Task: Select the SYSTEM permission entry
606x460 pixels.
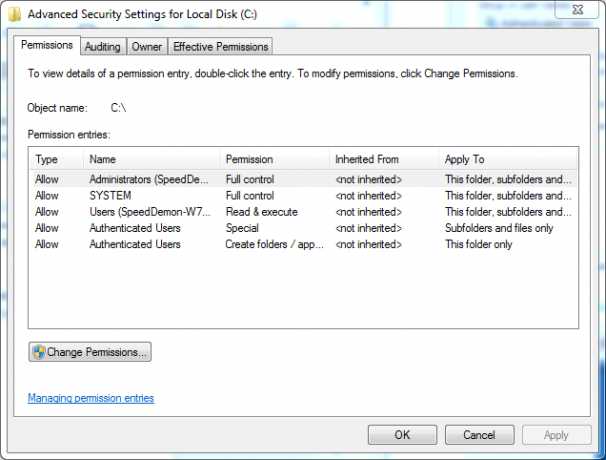Action: click(x=303, y=196)
